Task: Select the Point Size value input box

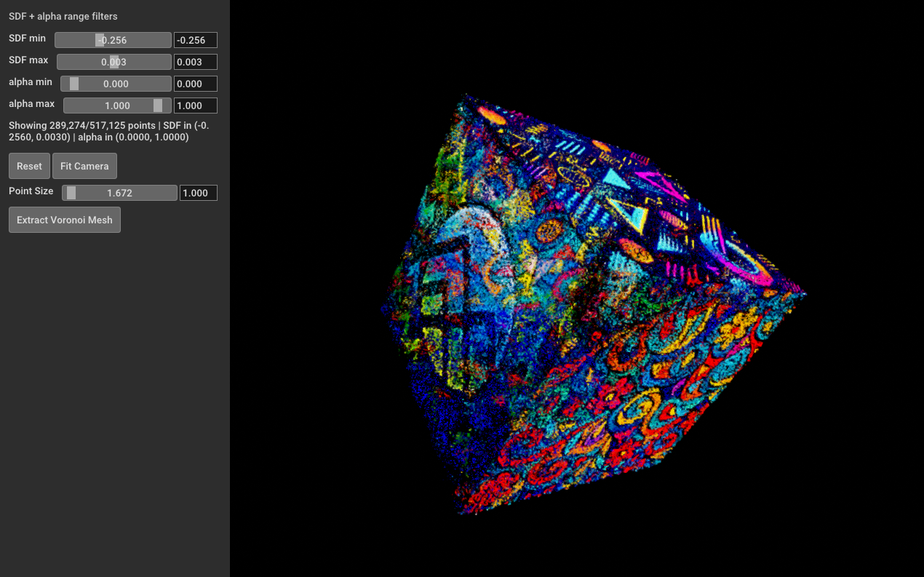Action: coord(198,192)
